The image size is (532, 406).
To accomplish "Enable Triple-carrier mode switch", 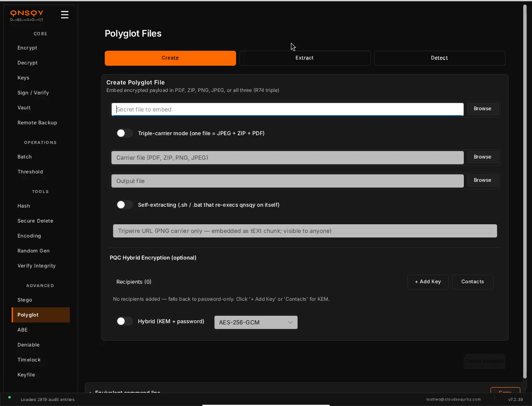I will click(125, 133).
